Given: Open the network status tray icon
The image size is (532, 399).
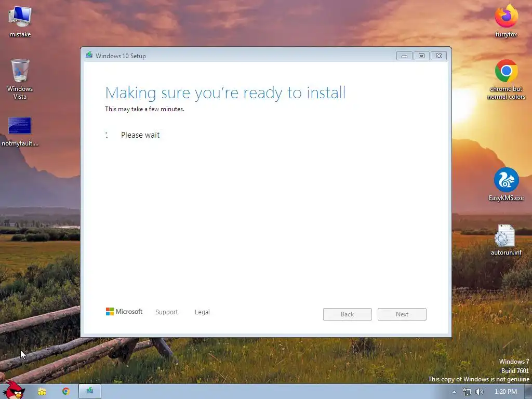Looking at the screenshot, I should point(467,392).
